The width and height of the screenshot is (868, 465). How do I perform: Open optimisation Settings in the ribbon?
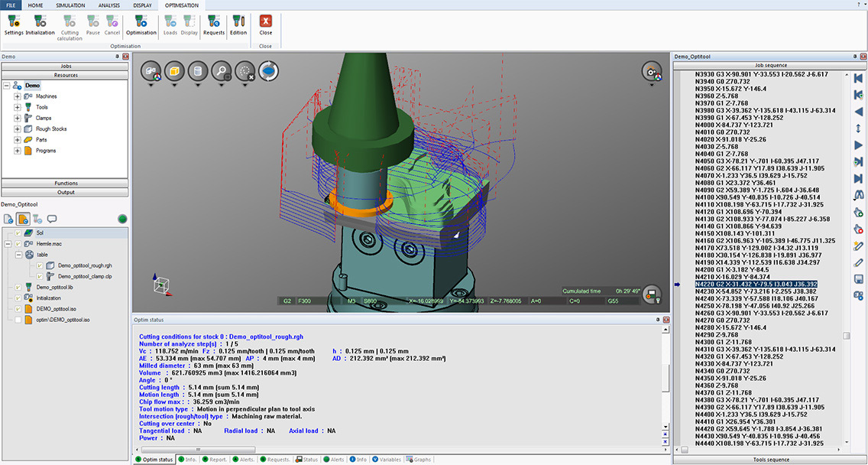[14, 22]
